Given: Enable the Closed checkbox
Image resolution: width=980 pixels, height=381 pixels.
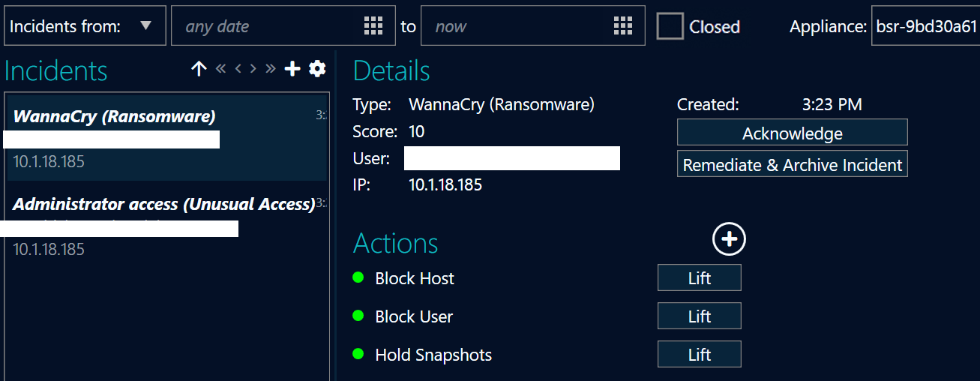Looking at the screenshot, I should [670, 26].
